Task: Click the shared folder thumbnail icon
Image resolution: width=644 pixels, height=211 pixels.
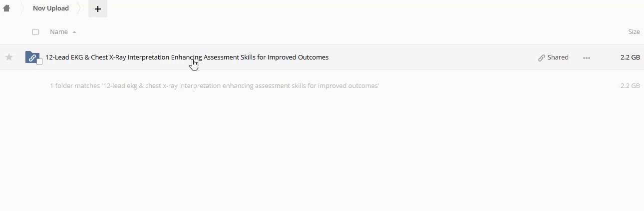Action: 32,57
